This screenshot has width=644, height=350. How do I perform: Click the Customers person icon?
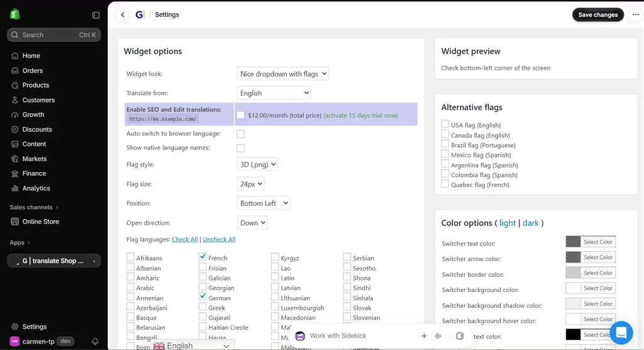coord(15,100)
